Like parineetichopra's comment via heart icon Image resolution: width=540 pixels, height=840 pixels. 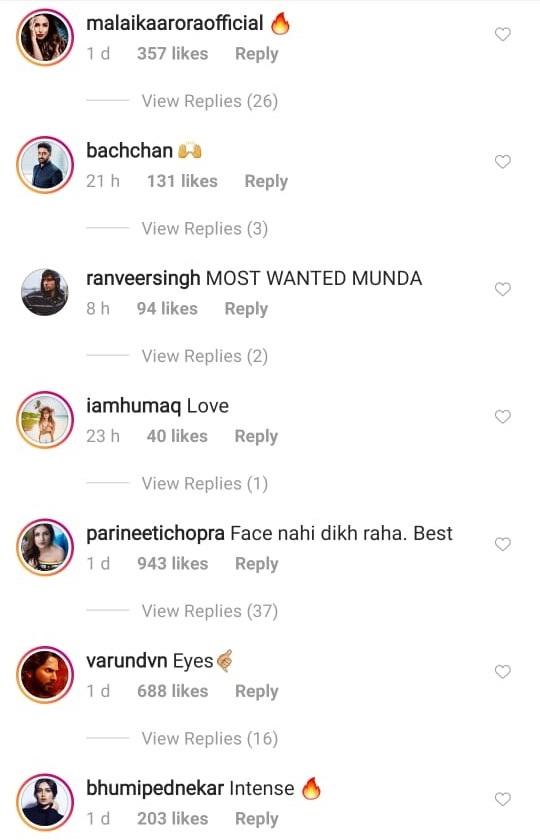[x=502, y=544]
